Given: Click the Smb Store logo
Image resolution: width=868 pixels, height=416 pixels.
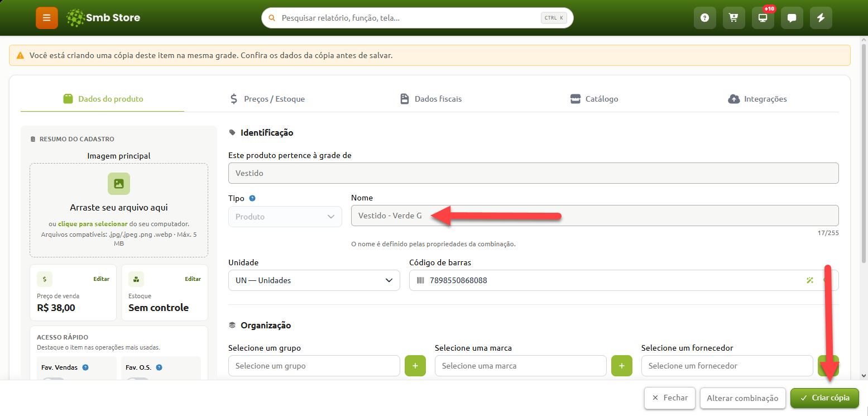Looking at the screenshot, I should (x=103, y=18).
